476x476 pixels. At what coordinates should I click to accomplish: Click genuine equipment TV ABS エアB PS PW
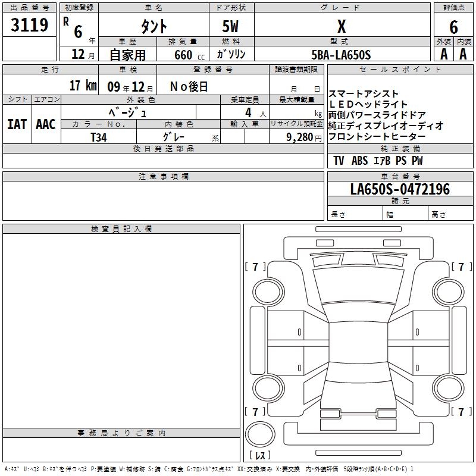pyautogui.click(x=378, y=161)
